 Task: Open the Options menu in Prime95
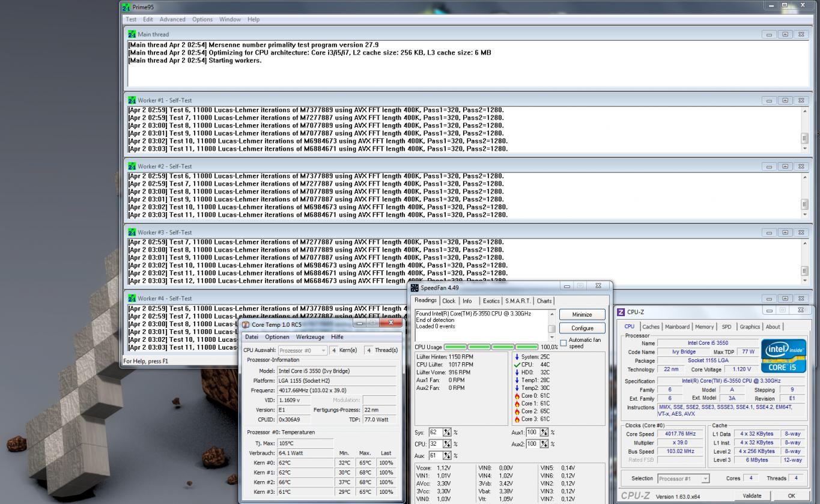pyautogui.click(x=202, y=19)
